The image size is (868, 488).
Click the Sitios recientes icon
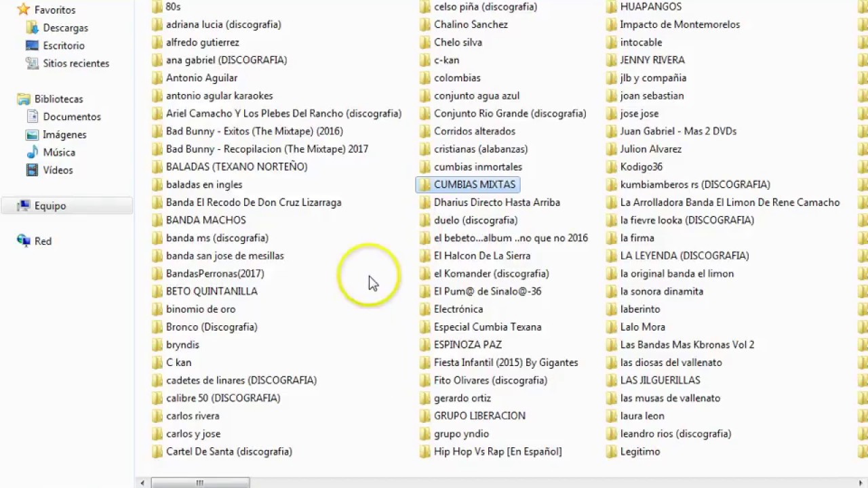pos(32,63)
